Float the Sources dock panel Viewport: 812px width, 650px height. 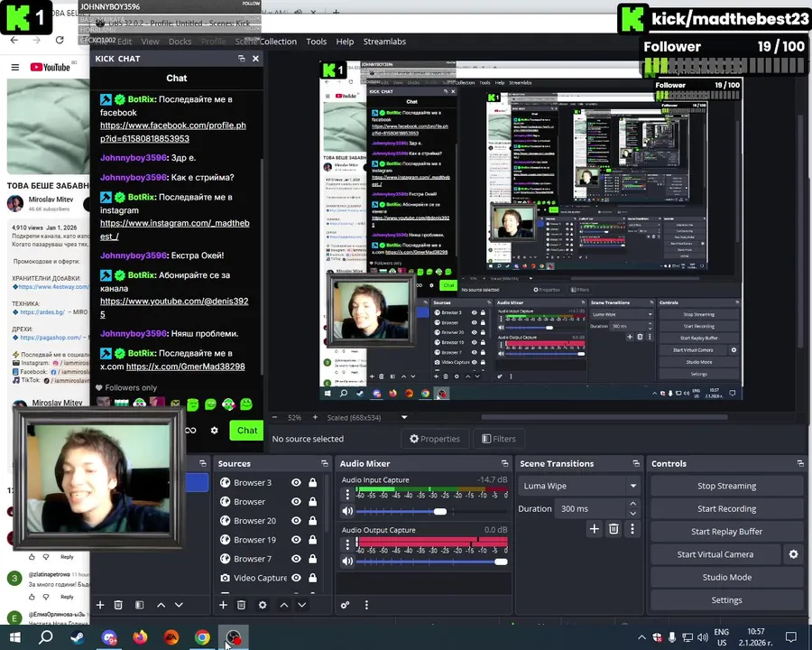[325, 463]
